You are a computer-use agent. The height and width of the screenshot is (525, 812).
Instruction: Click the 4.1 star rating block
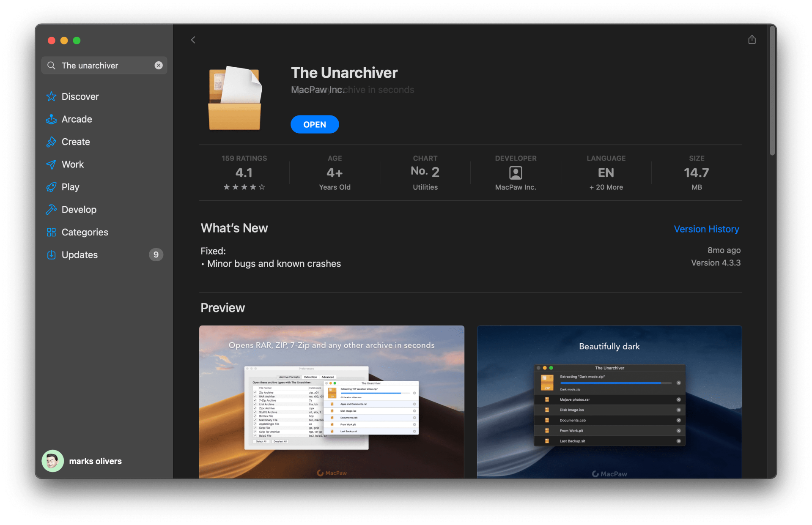point(244,172)
